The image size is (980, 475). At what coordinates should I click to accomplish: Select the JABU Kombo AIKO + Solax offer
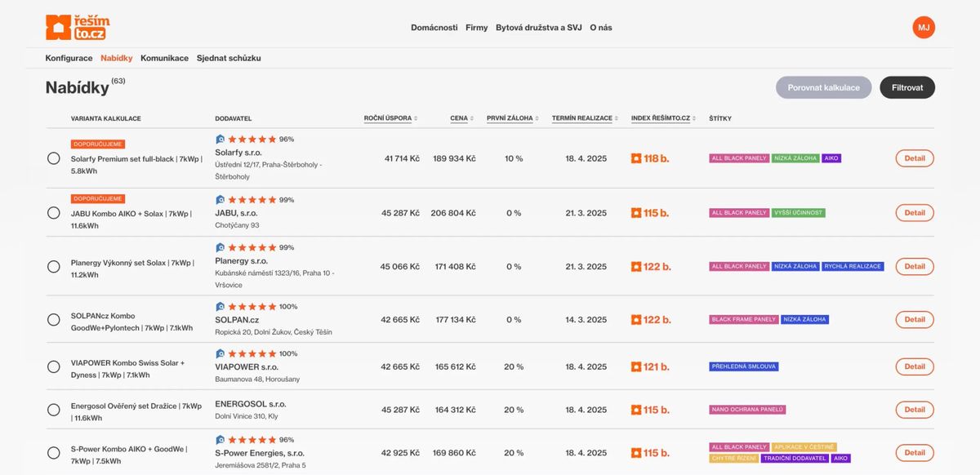tap(53, 213)
